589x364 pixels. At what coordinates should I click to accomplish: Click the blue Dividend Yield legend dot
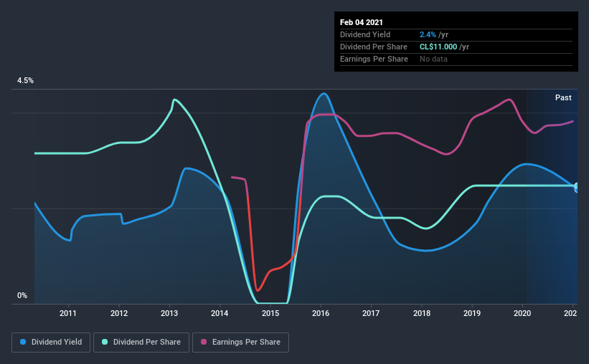coord(23,342)
